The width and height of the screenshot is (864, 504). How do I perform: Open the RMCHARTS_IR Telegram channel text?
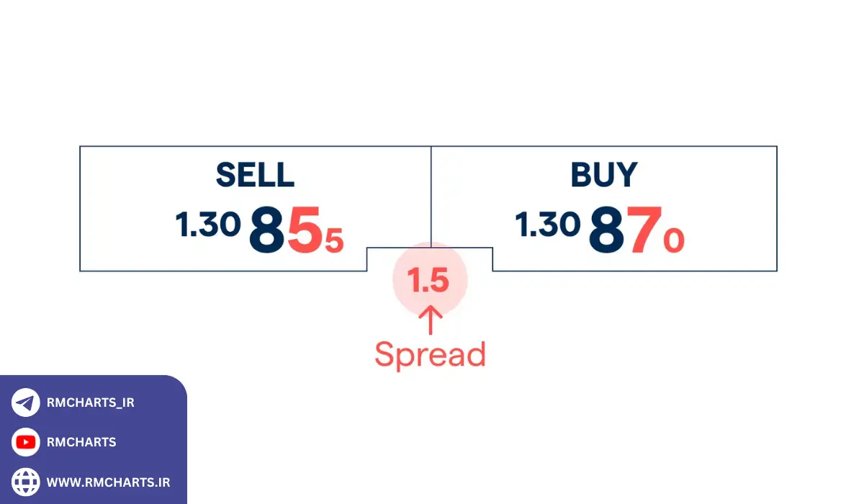[90, 402]
